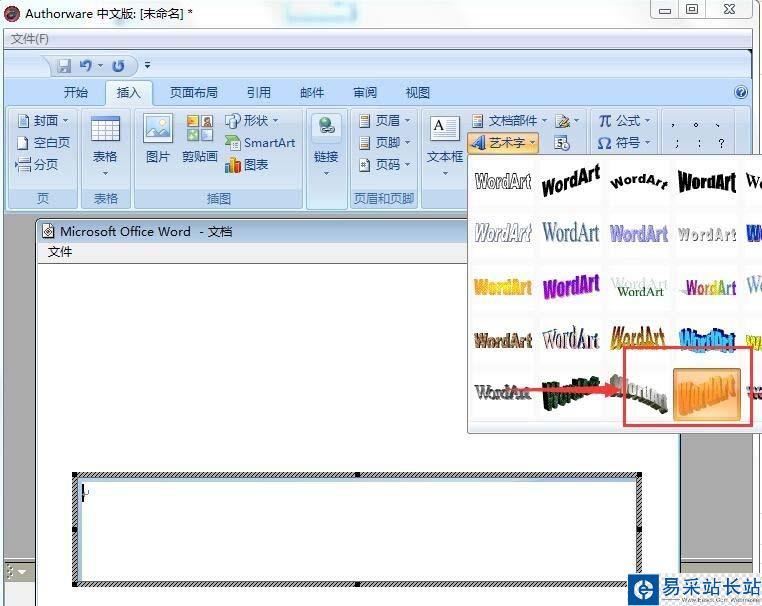Click the Undo arrow icon

(x=86, y=65)
